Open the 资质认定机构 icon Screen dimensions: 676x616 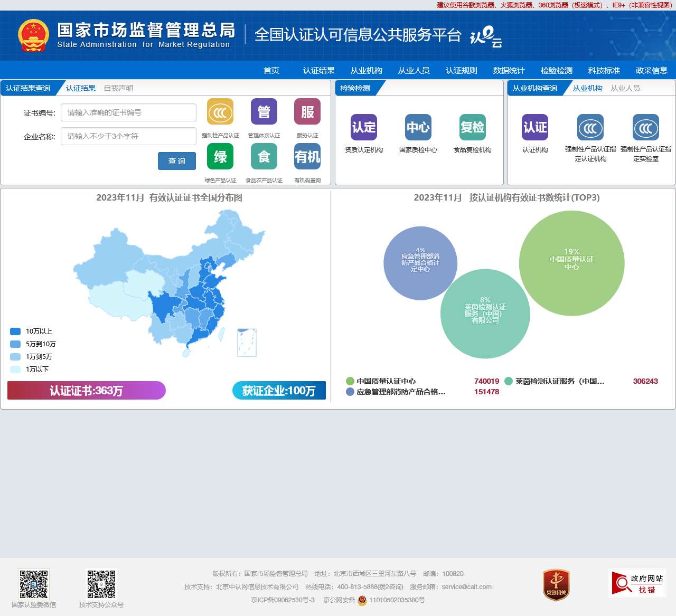[364, 127]
